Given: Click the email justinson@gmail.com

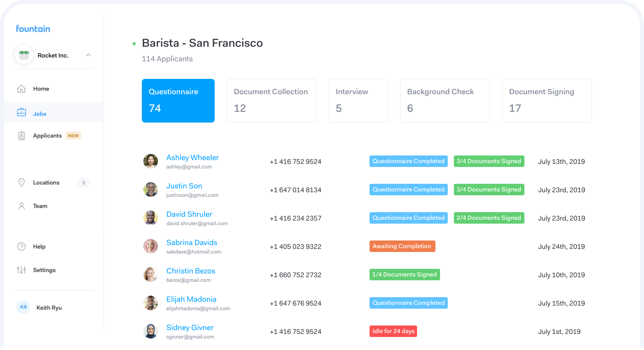Looking at the screenshot, I should pos(192,195).
